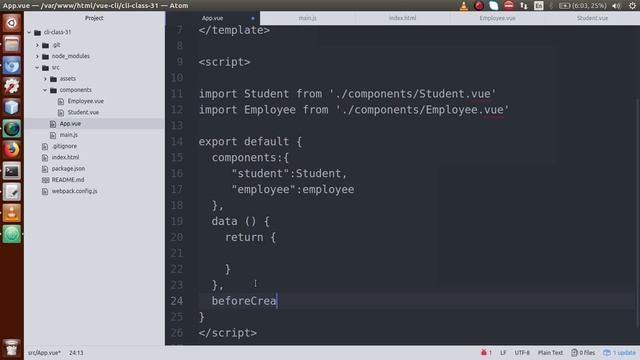The width and height of the screenshot is (640, 360).
Task: Switch to the Employee.vue tab
Action: (x=497, y=18)
